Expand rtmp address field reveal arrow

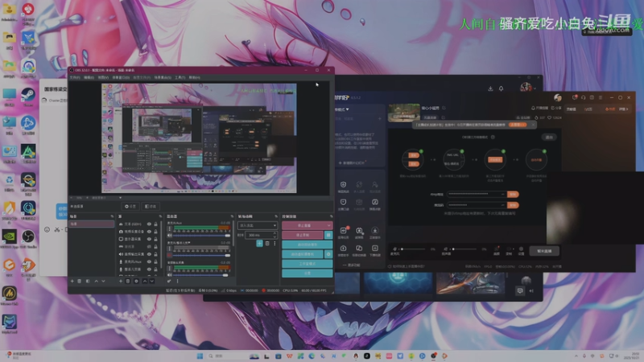click(502, 194)
